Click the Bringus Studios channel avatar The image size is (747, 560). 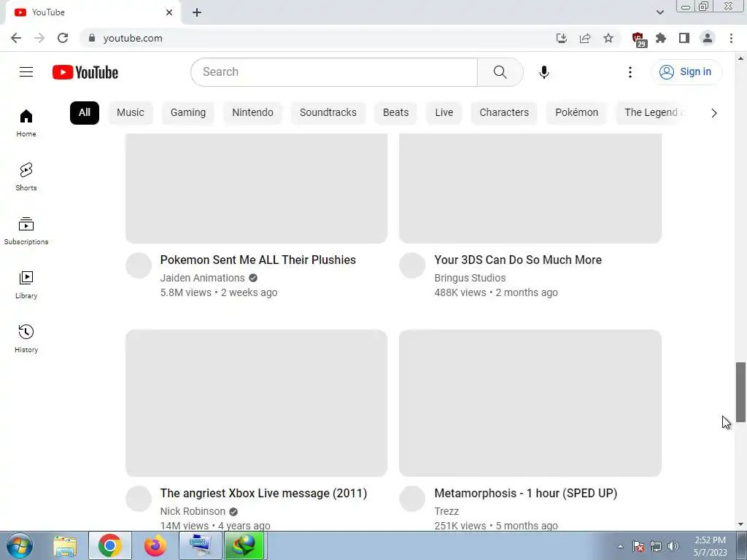tap(412, 265)
